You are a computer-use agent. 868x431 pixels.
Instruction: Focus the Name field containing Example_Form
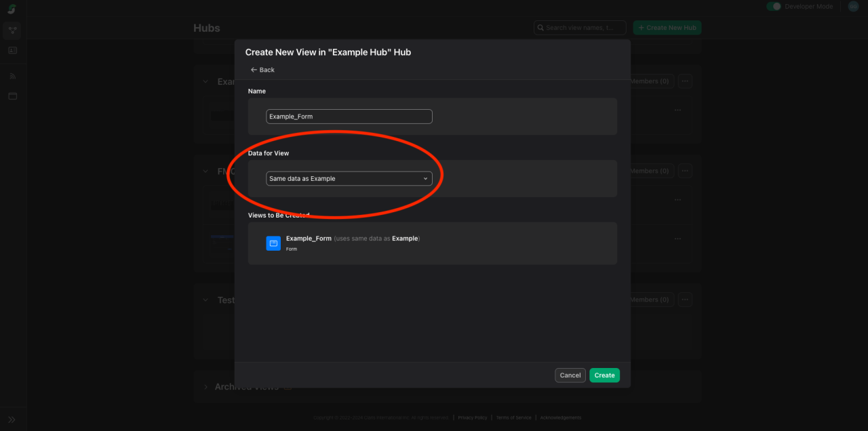[349, 117]
